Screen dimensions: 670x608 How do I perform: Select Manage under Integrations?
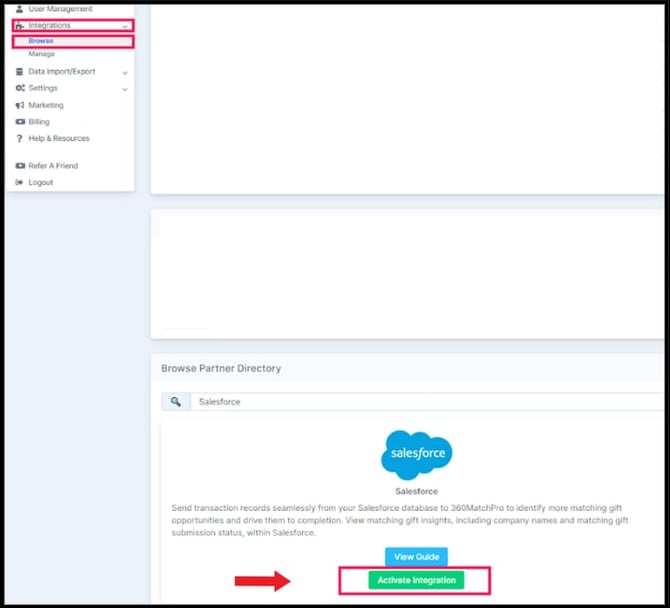pyautogui.click(x=42, y=54)
